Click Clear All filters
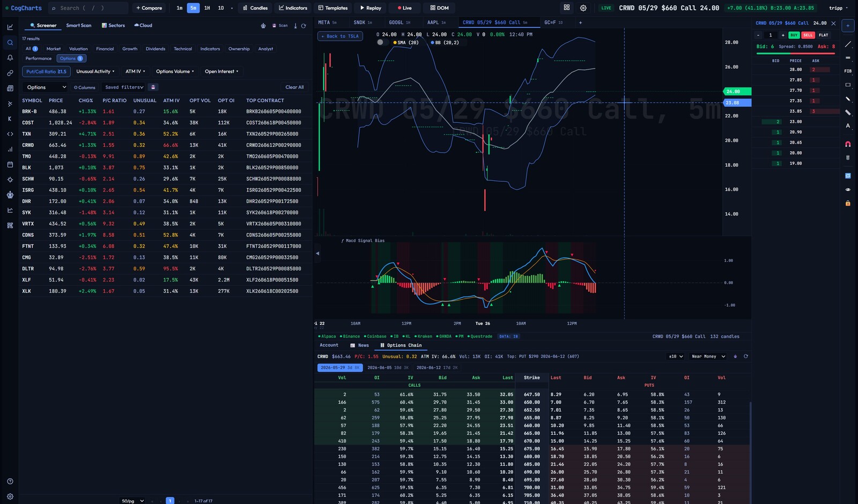 tap(294, 87)
